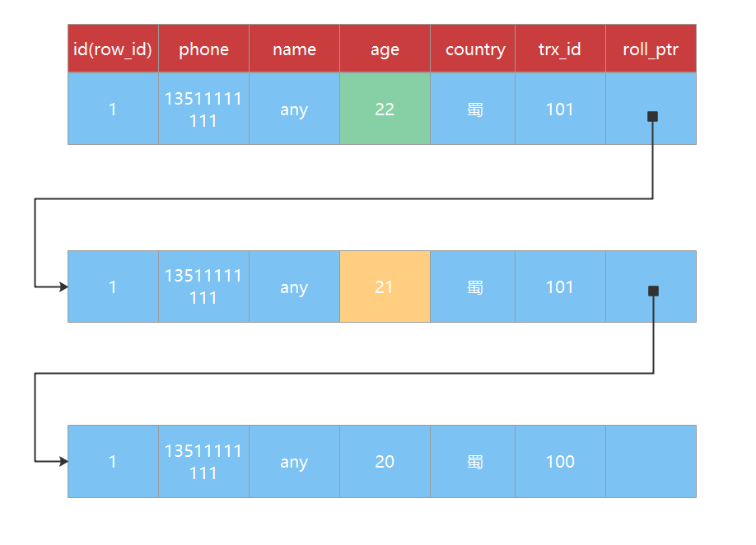
Task: Click the phone column header
Action: (203, 49)
